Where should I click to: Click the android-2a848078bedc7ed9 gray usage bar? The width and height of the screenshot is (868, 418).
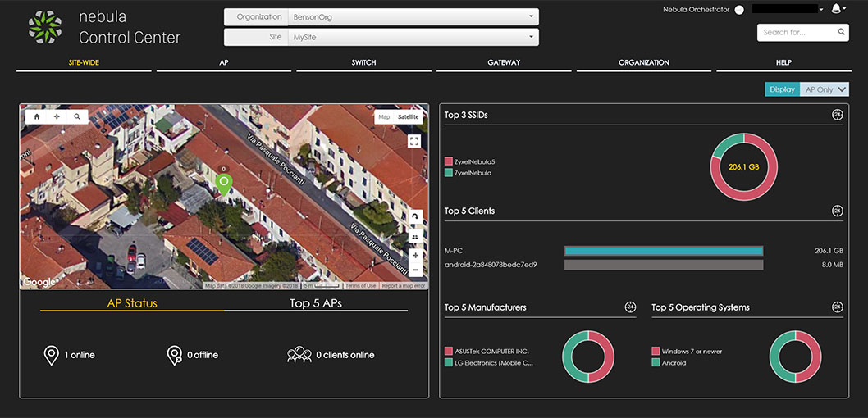click(664, 265)
